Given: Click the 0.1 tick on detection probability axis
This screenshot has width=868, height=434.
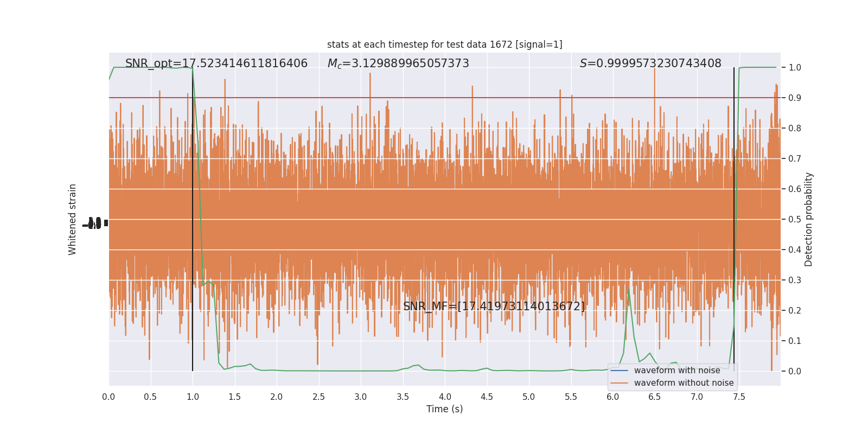Looking at the screenshot, I should pyautogui.click(x=795, y=341).
